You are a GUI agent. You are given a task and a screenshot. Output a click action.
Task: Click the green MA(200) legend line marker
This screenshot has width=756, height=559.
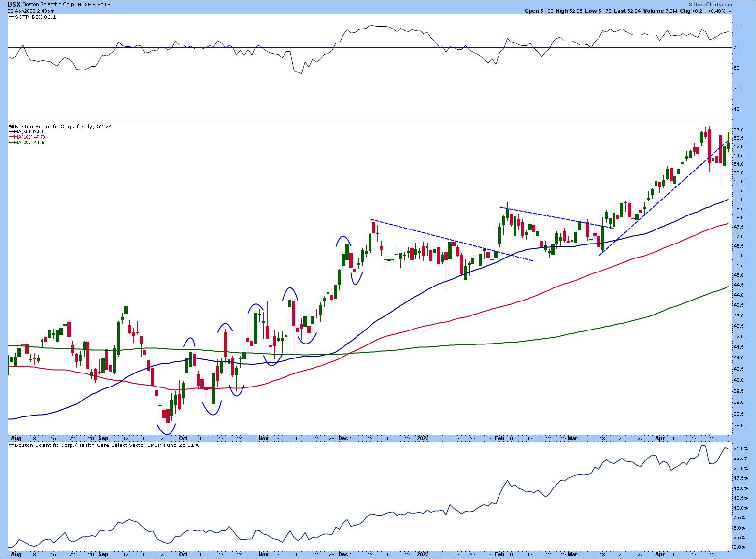pyautogui.click(x=12, y=143)
